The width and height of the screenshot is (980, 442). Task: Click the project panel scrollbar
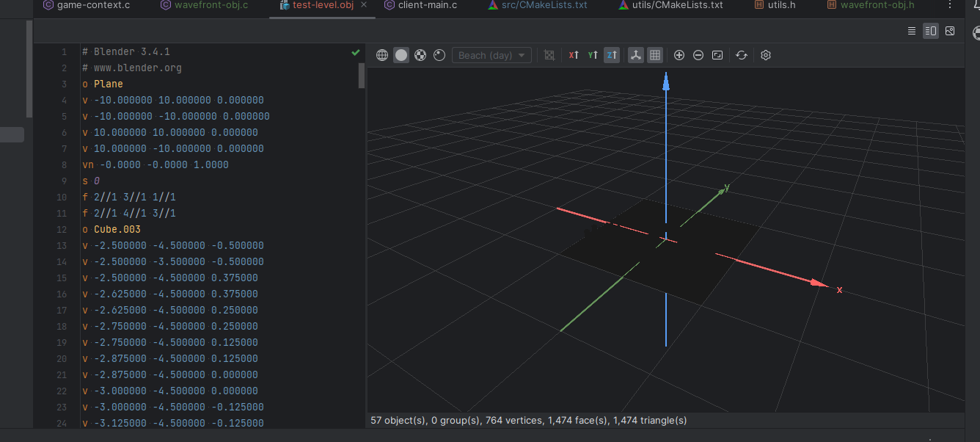pos(29,69)
